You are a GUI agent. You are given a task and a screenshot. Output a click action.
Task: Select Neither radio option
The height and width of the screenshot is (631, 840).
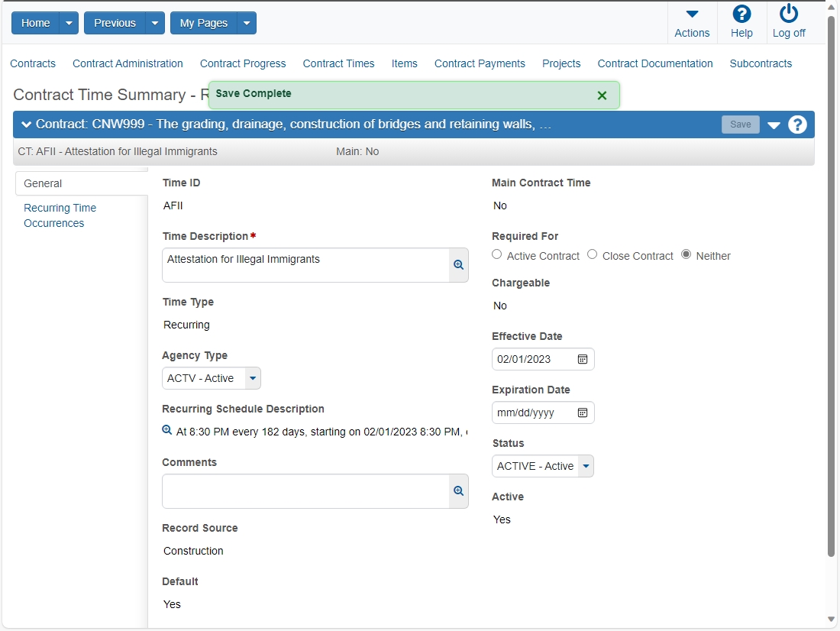point(686,254)
